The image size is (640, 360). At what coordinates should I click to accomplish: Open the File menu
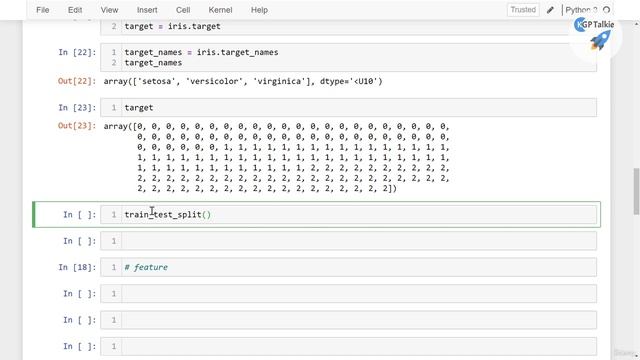[42, 10]
